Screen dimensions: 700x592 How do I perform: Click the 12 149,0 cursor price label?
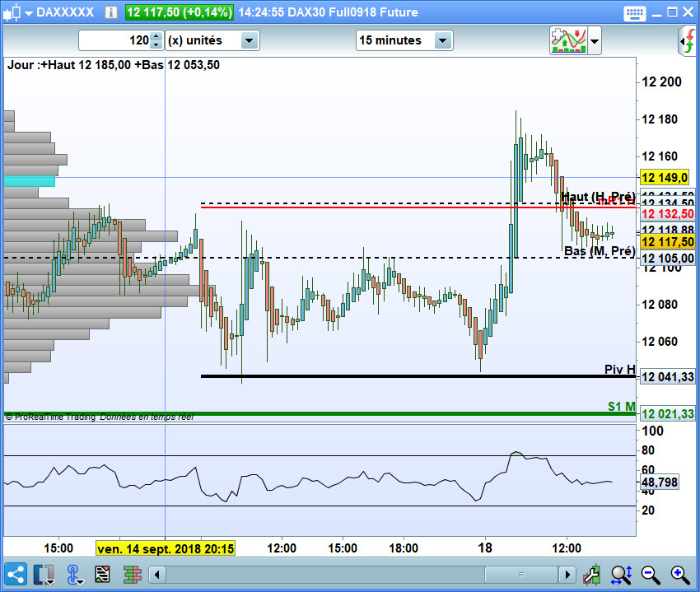click(x=665, y=178)
